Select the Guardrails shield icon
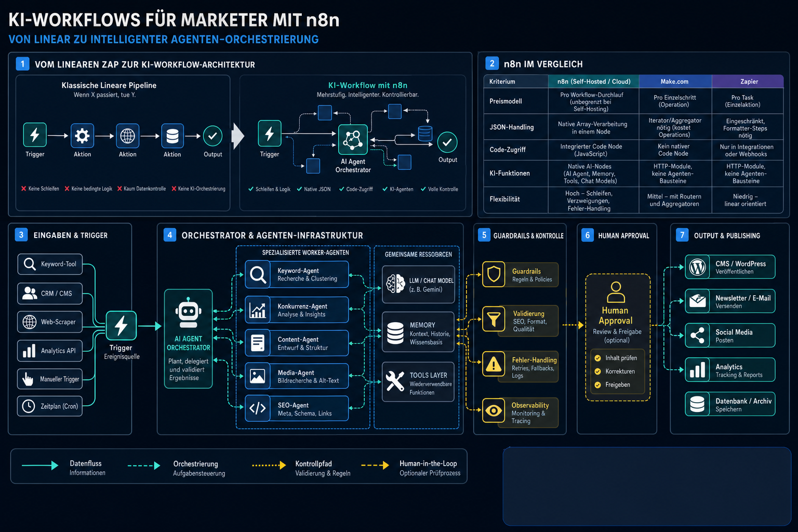 click(494, 274)
